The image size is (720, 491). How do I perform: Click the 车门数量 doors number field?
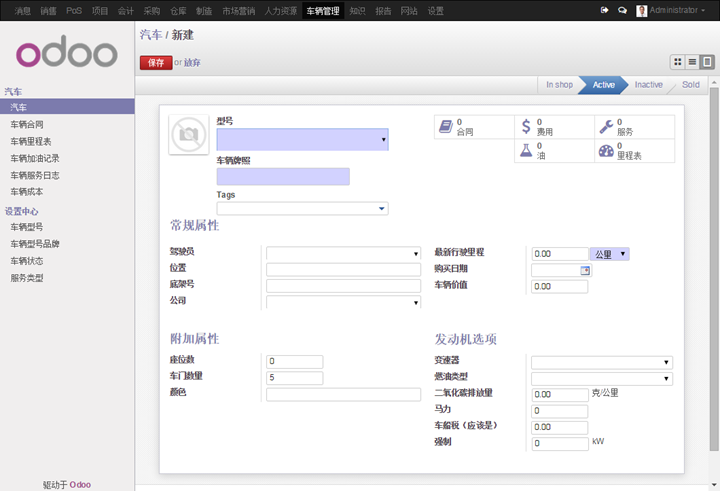[x=295, y=378]
